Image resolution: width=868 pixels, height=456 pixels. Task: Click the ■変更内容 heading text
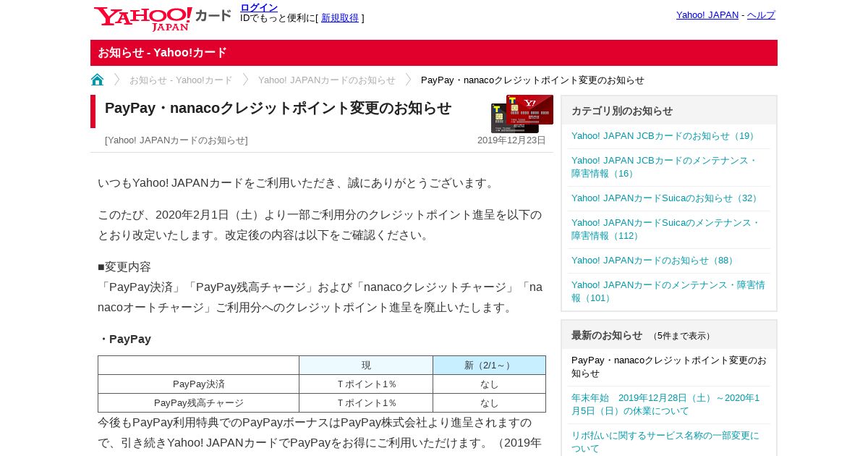(124, 267)
